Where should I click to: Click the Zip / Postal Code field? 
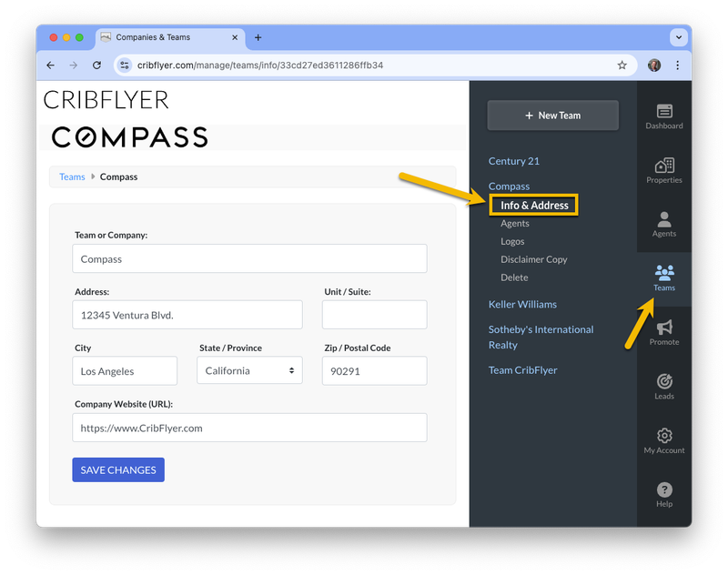point(375,371)
